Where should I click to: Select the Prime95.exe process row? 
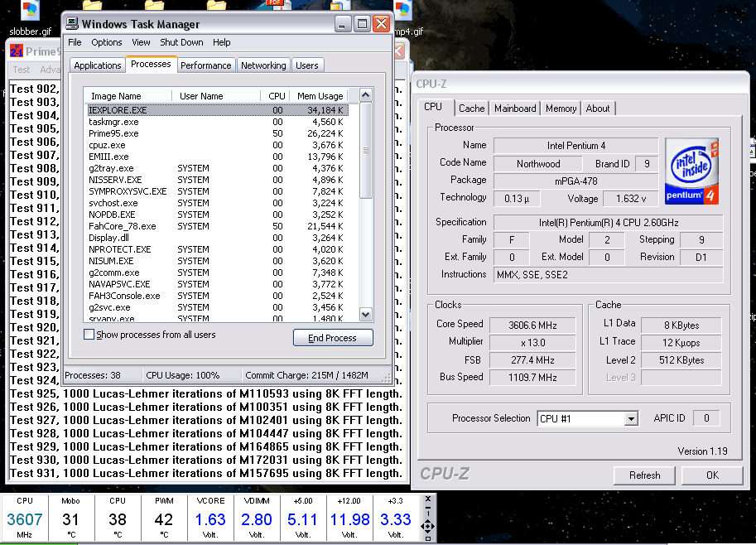pos(217,133)
